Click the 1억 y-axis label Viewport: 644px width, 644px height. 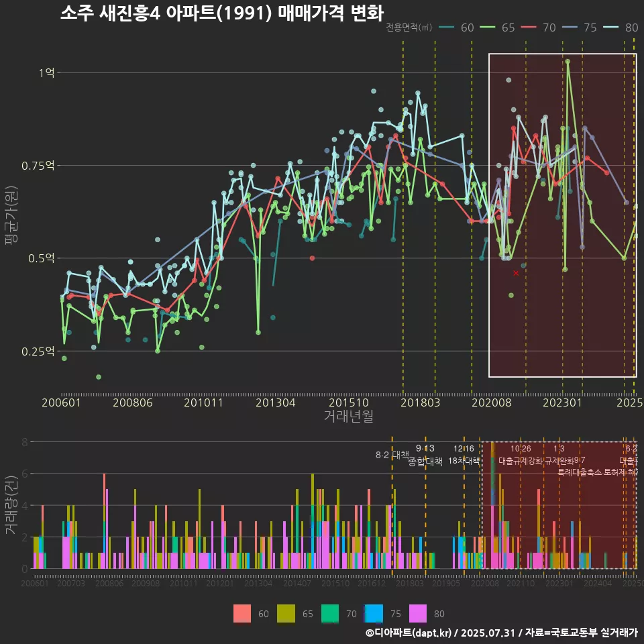(x=47, y=73)
